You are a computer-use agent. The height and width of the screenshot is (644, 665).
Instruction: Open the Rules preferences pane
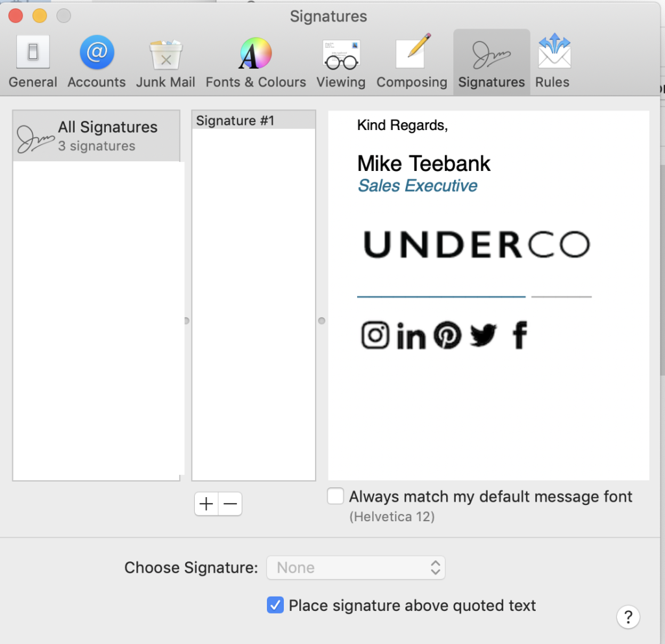click(552, 62)
